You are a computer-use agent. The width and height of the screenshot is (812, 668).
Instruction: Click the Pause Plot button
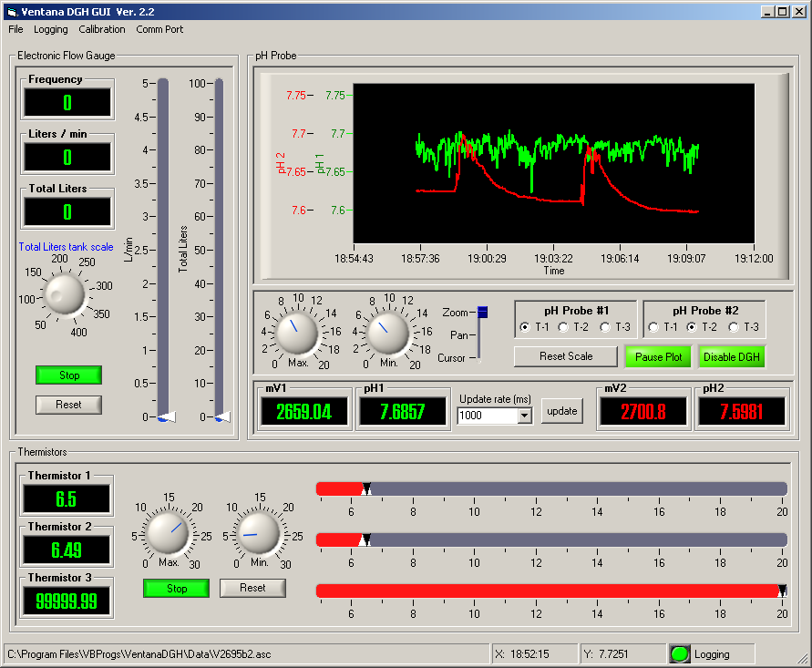658,357
